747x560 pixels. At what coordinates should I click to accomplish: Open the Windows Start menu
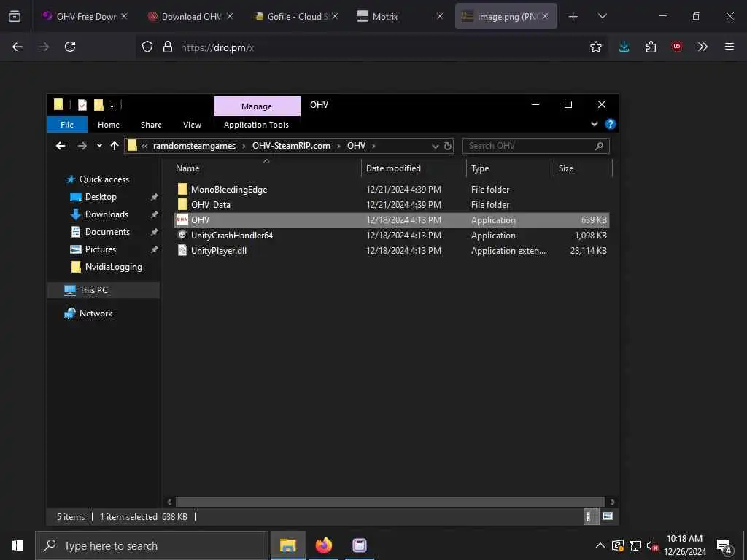coord(18,545)
